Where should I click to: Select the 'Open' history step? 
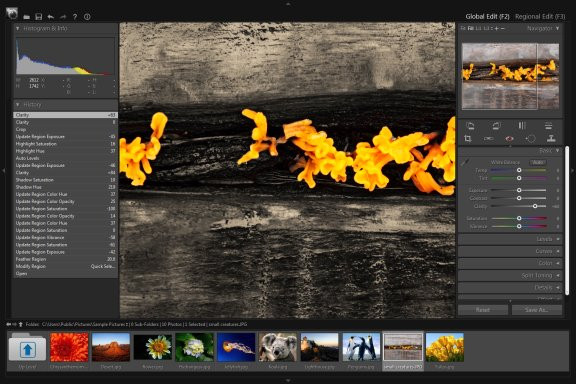[65, 274]
